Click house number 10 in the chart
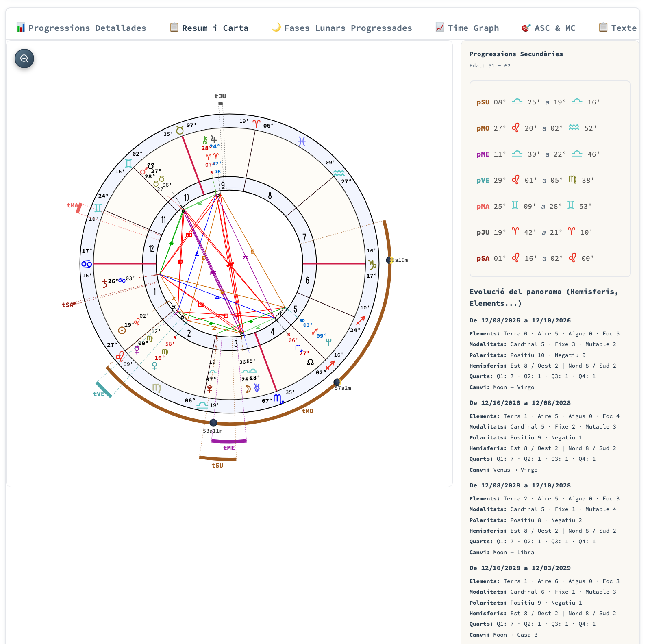Viewport: 650px width, 644px height. pos(187,198)
